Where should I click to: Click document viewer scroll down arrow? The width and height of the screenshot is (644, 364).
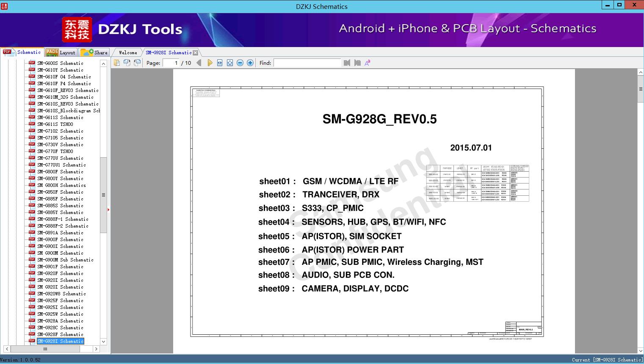641,350
